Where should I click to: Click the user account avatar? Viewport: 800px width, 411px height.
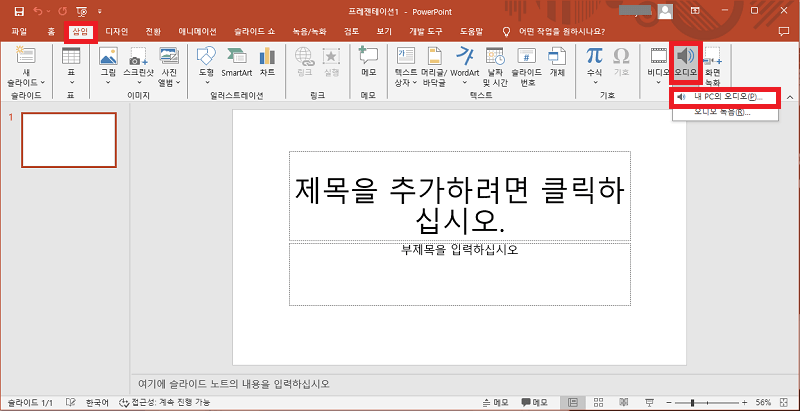tap(665, 11)
